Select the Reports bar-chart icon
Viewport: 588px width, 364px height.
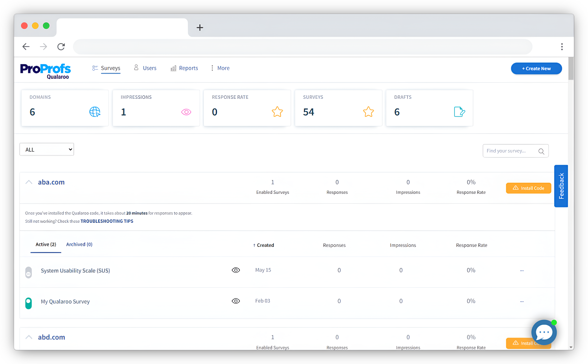(x=173, y=68)
